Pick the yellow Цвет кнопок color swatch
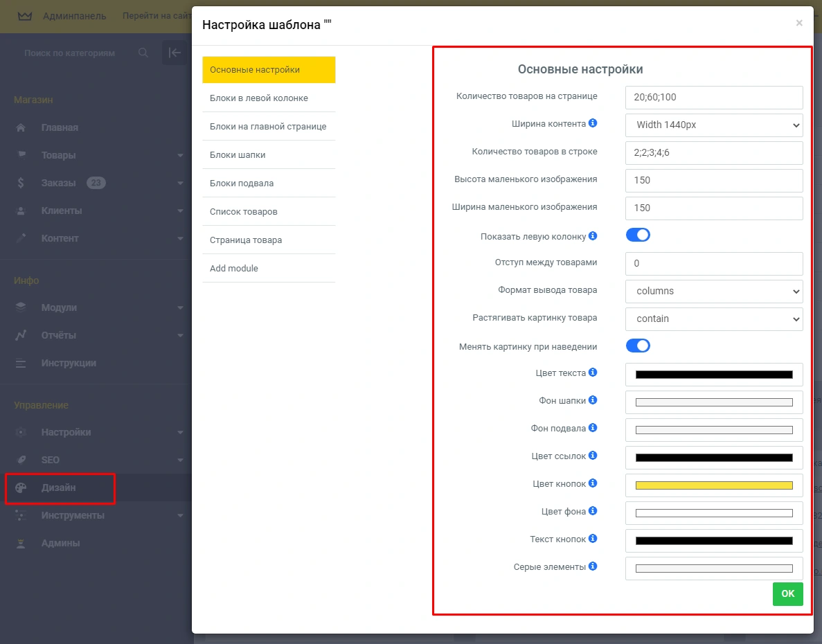Viewport: 822px width, 644px height. 713,485
